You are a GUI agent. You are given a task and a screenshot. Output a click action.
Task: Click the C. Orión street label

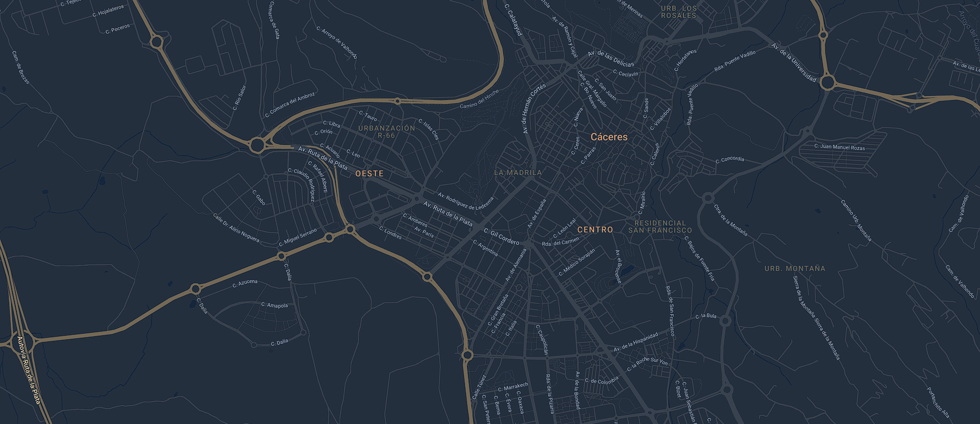pyautogui.click(x=324, y=132)
